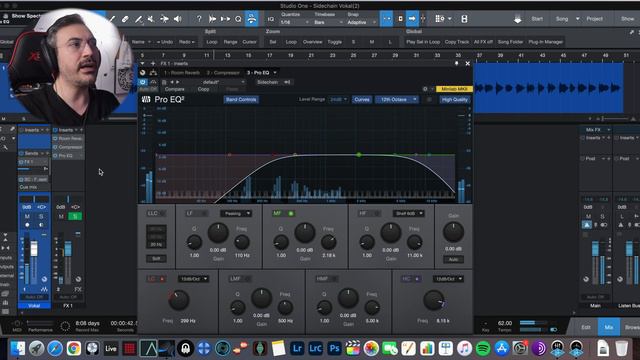Image resolution: width=640 pixels, height=360 pixels.
Task: Toggle Solo on FX 1 channel
Action: pyautogui.click(x=75, y=216)
